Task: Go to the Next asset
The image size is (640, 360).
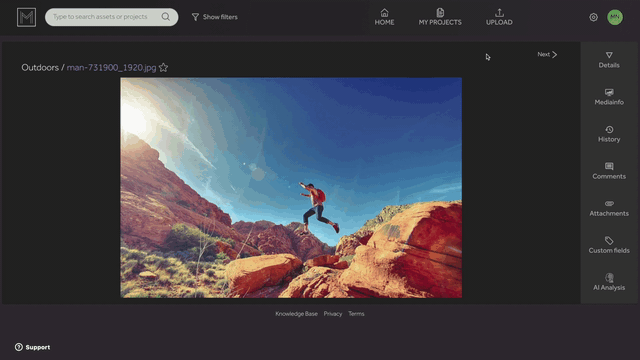Action: (x=547, y=54)
